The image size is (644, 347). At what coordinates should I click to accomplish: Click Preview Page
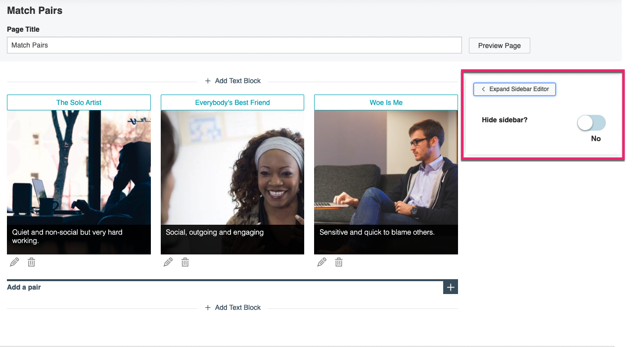point(499,45)
